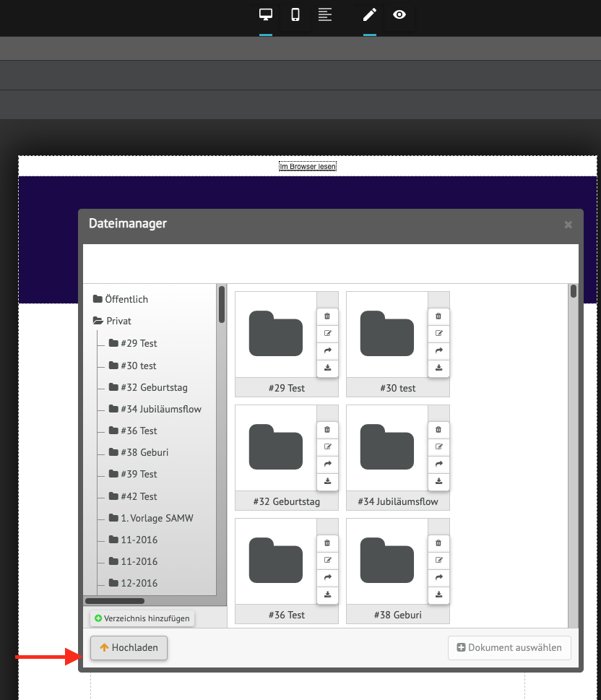Delete the #30 test folder via trash icon
Image resolution: width=601 pixels, height=700 pixels.
tap(438, 316)
